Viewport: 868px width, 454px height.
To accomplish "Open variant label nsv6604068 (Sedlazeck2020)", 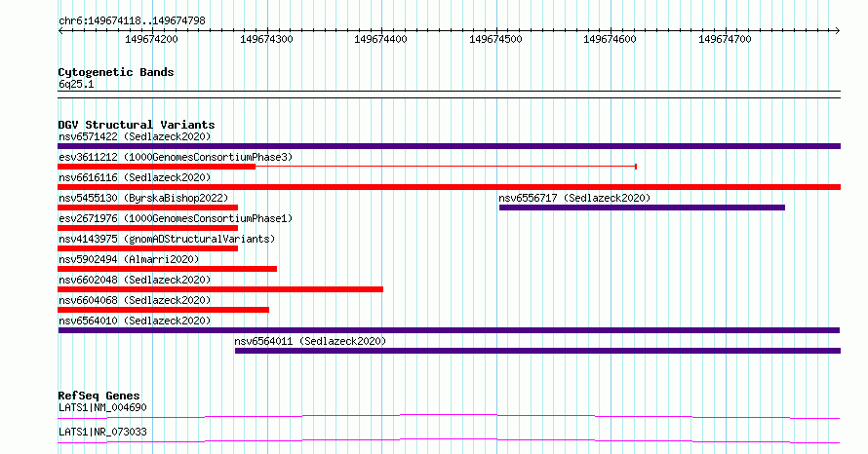I will pos(135,300).
